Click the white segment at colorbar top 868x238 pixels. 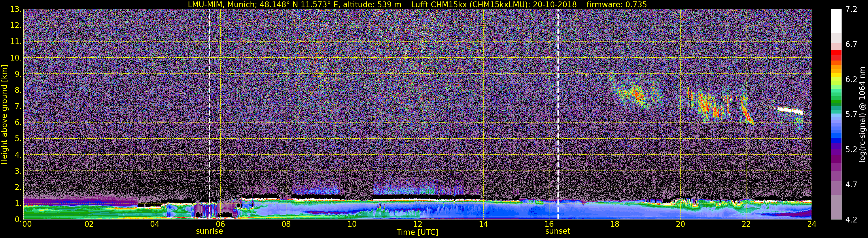pos(836,21)
